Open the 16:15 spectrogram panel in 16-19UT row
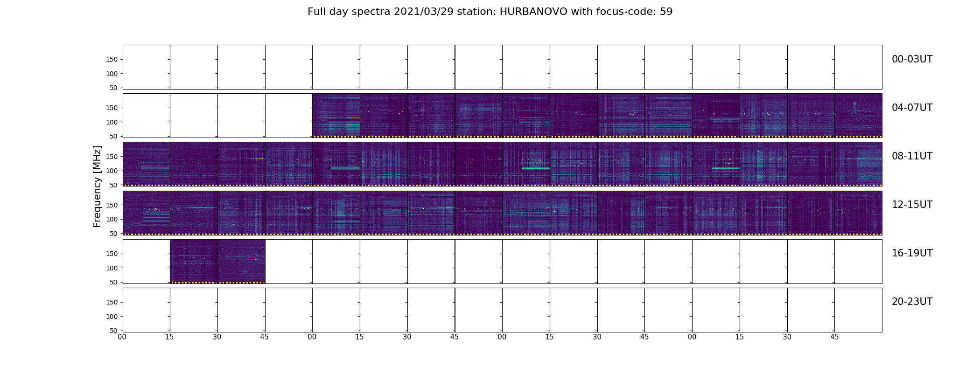Image resolution: width=980 pixels, height=373 pixels. 194,262
